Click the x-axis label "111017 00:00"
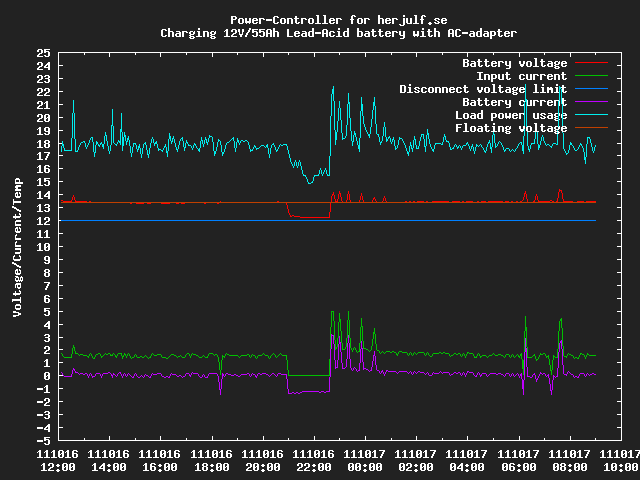Screen dimensions: 640x480 (x=365, y=460)
